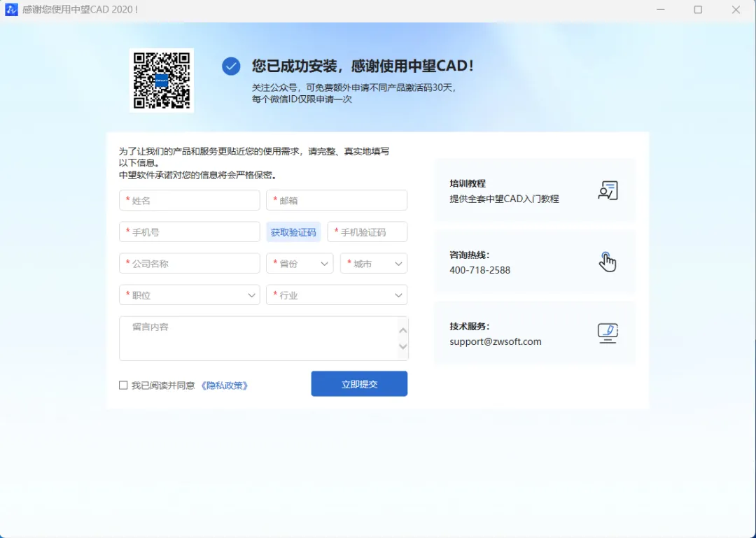Image resolution: width=756 pixels, height=538 pixels.
Task: Click the 立即提交 submit button
Action: (359, 383)
